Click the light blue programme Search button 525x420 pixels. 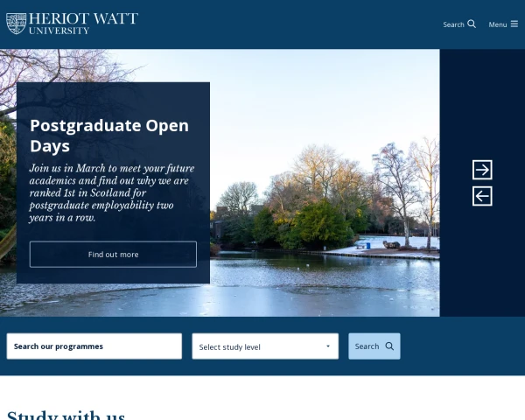point(374,346)
